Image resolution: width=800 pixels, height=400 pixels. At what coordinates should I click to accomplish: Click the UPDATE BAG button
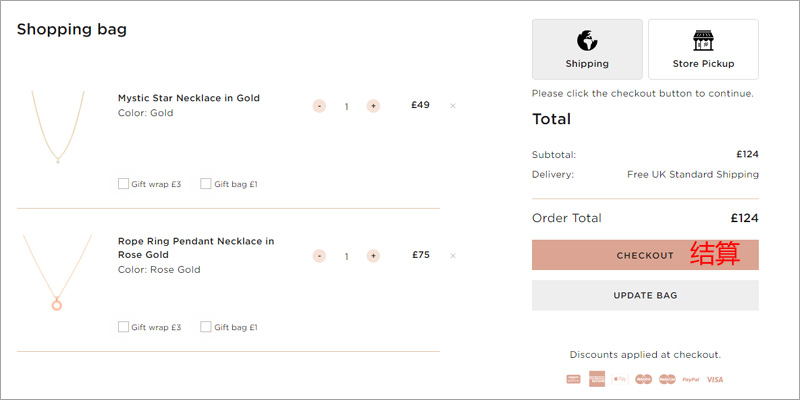pyautogui.click(x=645, y=295)
